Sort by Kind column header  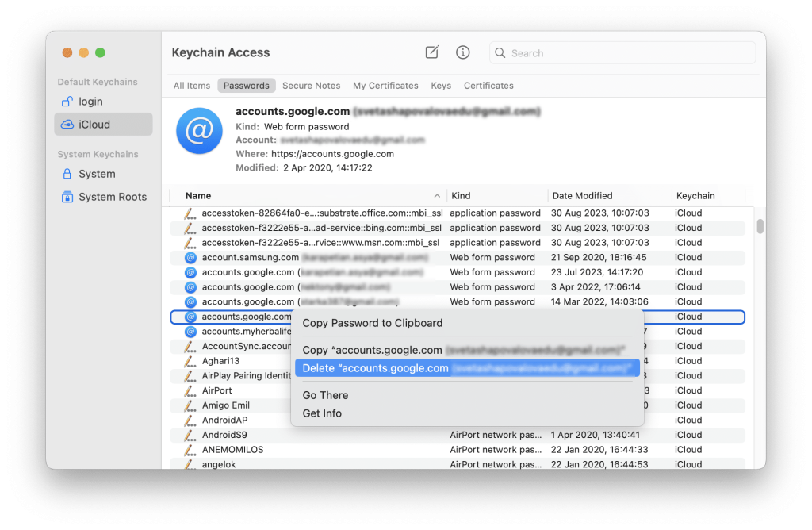pos(497,196)
